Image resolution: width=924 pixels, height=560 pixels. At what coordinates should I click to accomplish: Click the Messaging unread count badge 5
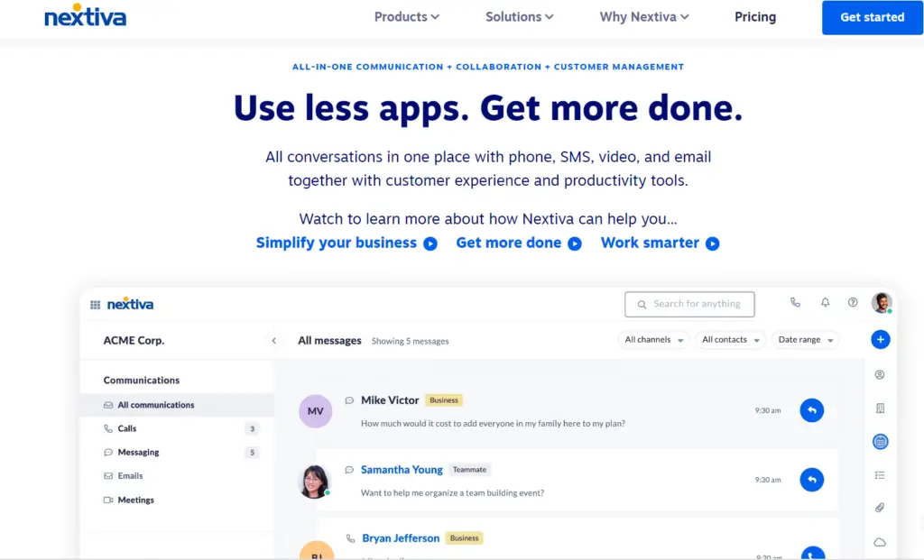click(253, 453)
